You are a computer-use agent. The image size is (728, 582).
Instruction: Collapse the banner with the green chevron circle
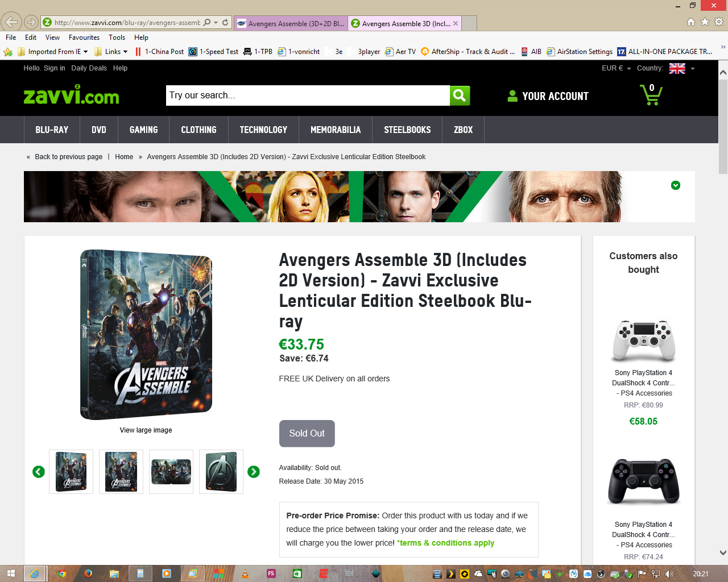676,185
